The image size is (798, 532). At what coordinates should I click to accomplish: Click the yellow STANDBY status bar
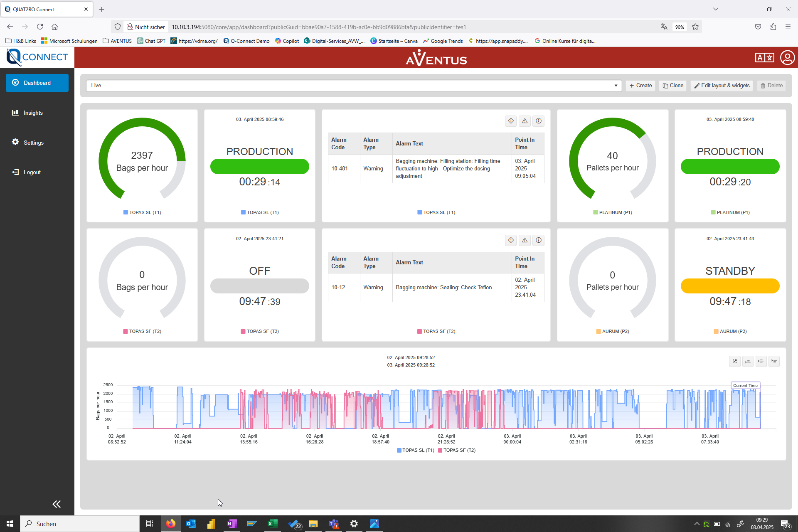click(x=730, y=286)
